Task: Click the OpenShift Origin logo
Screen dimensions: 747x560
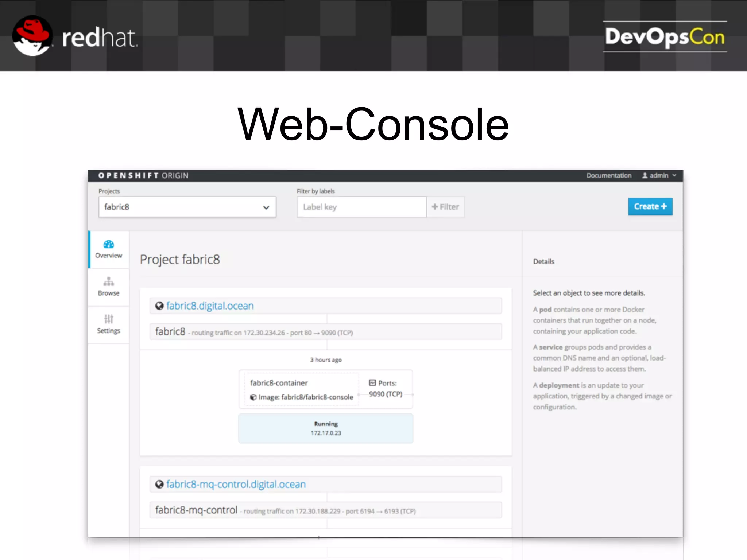Action: point(143,175)
